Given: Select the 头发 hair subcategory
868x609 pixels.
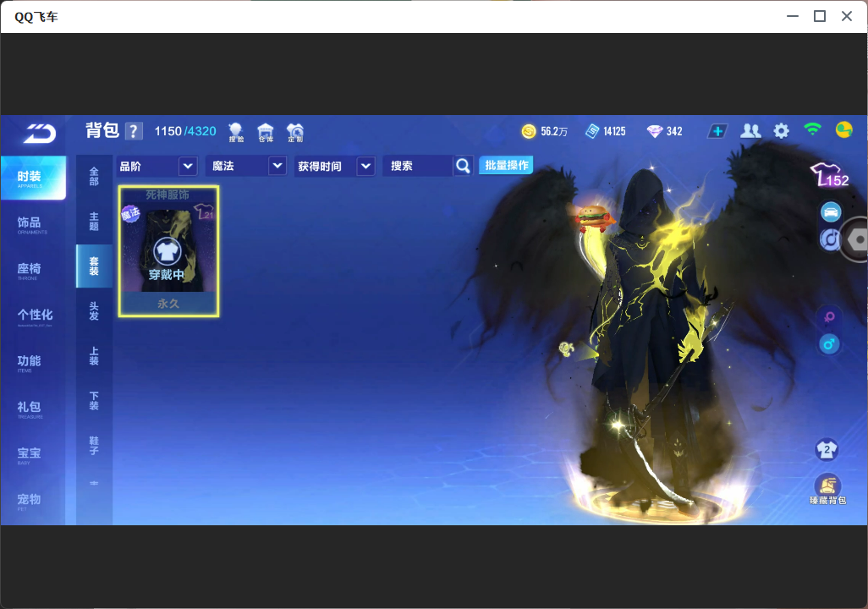Looking at the screenshot, I should pyautogui.click(x=94, y=311).
